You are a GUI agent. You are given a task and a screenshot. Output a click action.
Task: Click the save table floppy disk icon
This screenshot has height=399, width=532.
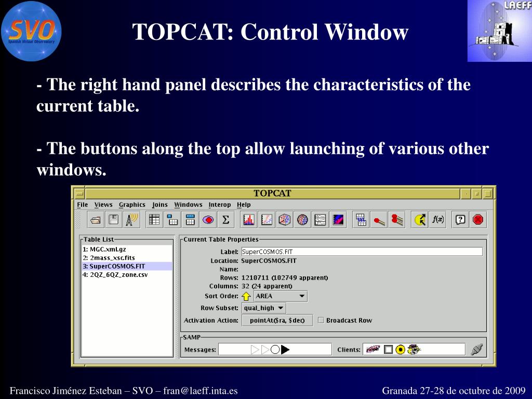114,220
